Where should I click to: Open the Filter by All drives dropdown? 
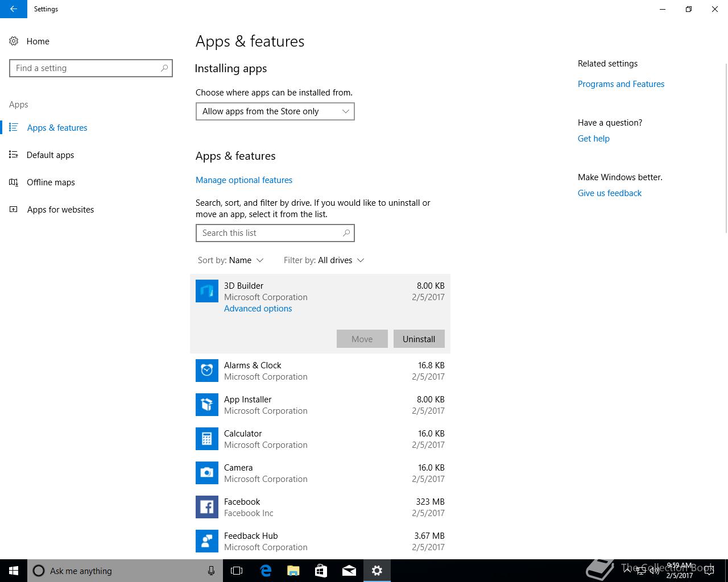(x=324, y=260)
